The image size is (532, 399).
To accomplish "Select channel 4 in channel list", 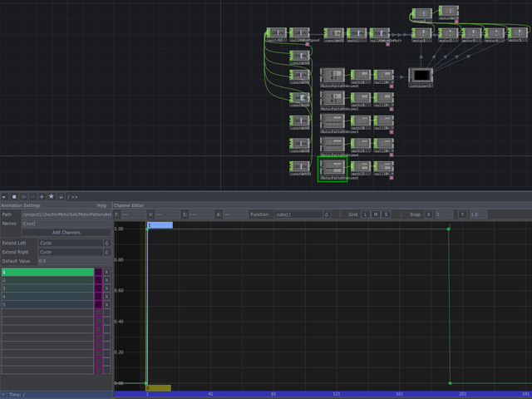I will pos(47,297).
